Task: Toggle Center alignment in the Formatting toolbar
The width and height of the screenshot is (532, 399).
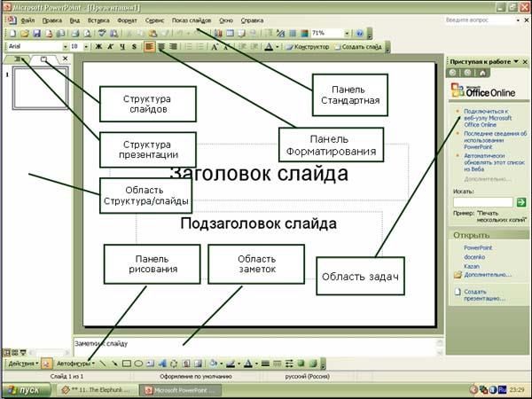Action: [161, 47]
